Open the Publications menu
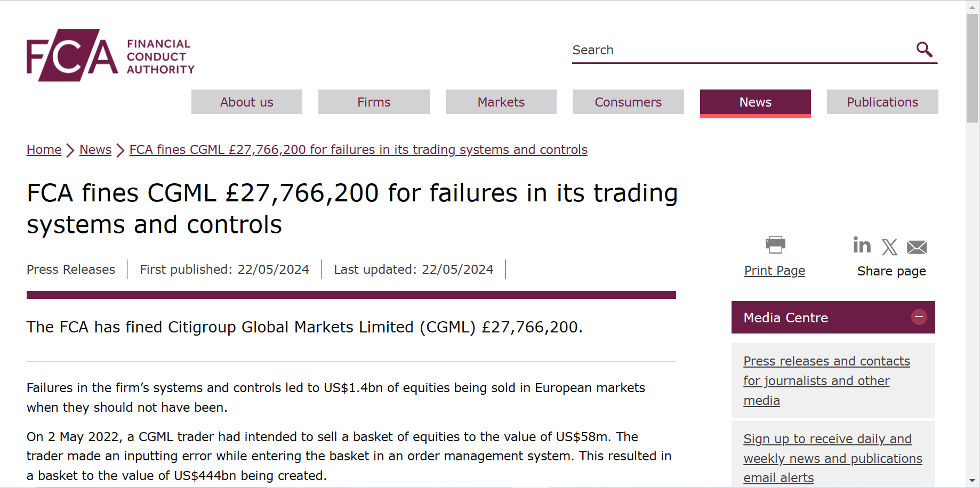This screenshot has height=488, width=980. point(882,102)
